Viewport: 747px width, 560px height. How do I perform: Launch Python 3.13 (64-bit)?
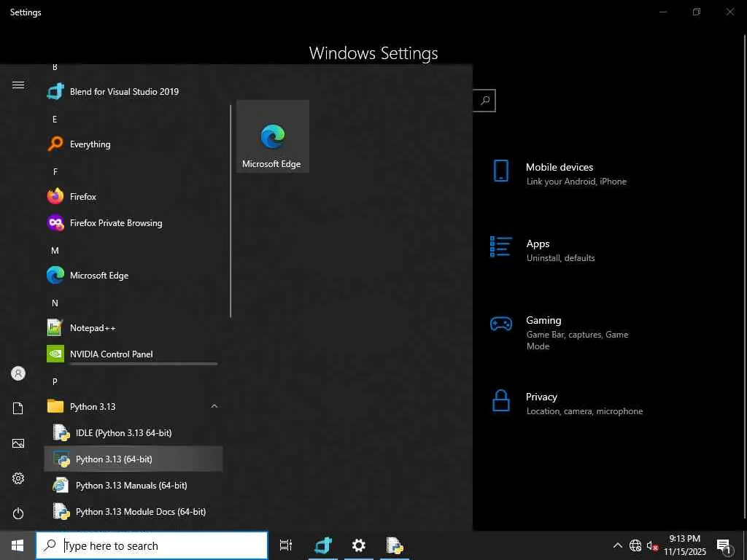tap(133, 459)
